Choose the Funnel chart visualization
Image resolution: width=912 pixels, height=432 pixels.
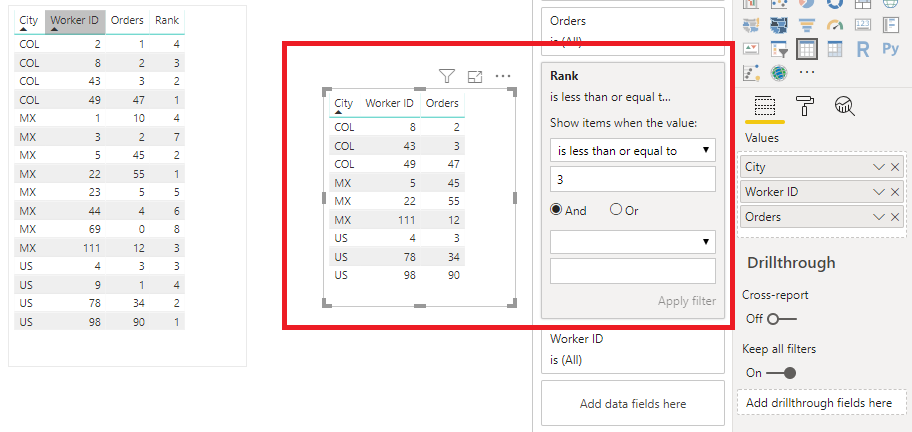(x=806, y=25)
